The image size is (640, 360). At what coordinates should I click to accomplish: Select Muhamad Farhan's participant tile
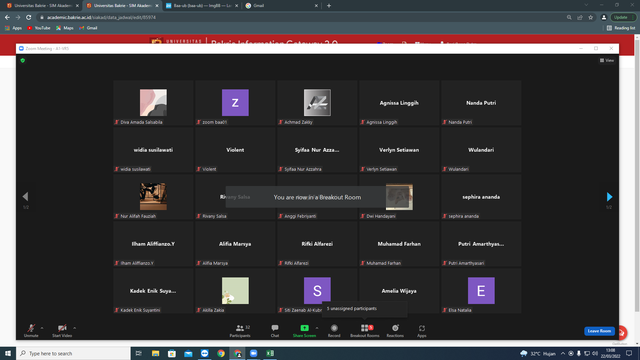[x=399, y=244]
